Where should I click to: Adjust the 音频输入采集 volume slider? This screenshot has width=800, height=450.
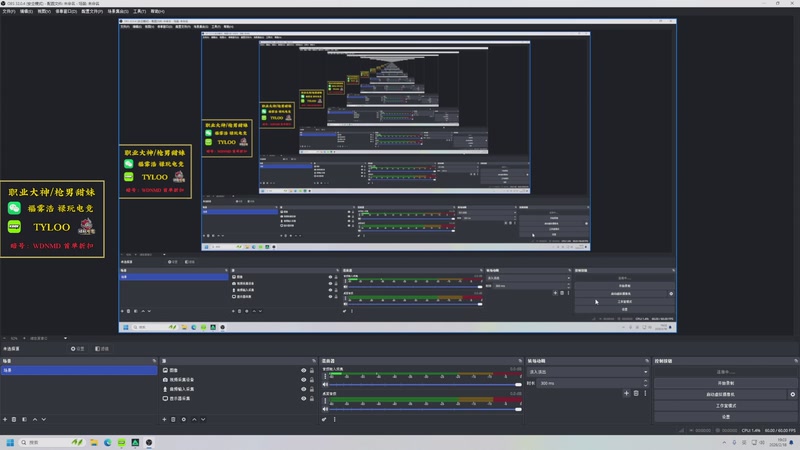(425, 385)
